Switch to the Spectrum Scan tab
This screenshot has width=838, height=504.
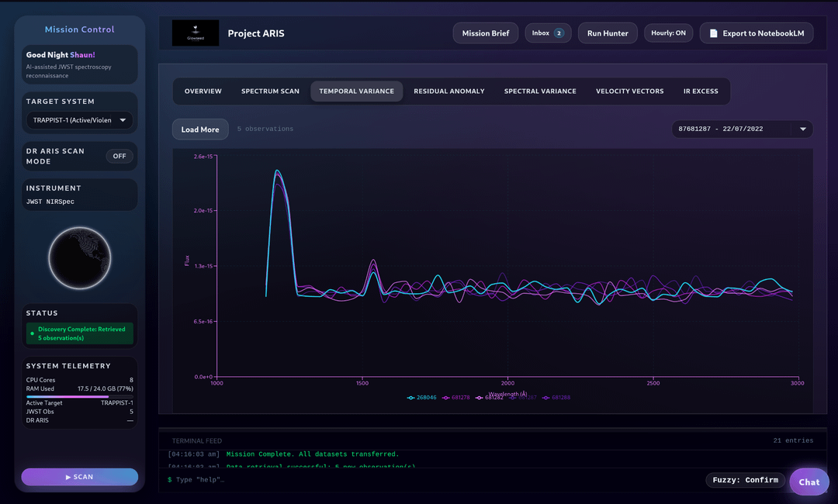[x=270, y=91]
